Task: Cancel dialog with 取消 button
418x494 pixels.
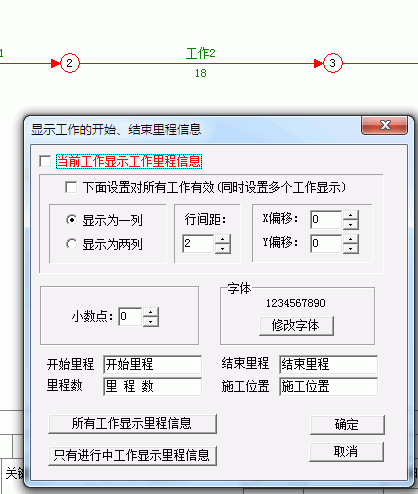Action: coord(346,452)
